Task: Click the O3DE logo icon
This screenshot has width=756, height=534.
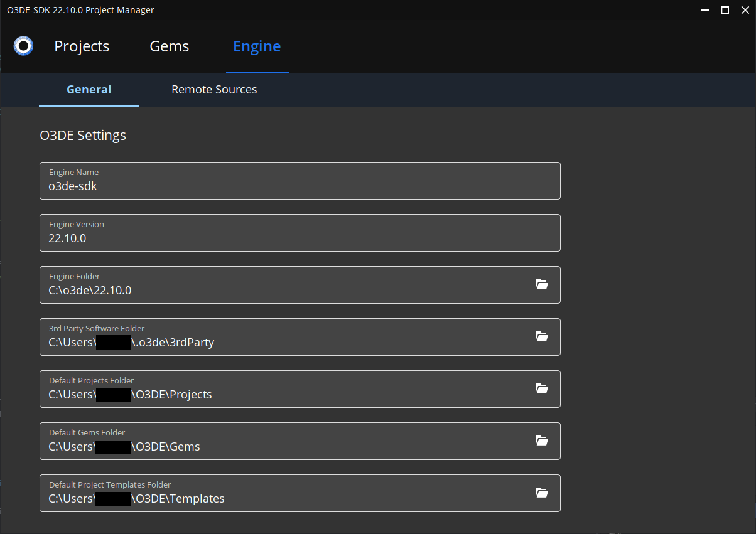Action: tap(23, 45)
